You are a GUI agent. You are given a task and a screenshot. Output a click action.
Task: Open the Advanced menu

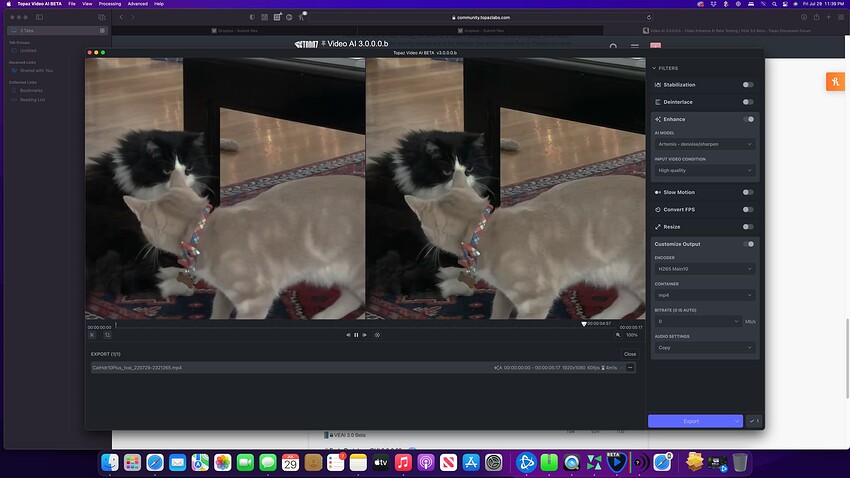click(x=137, y=4)
